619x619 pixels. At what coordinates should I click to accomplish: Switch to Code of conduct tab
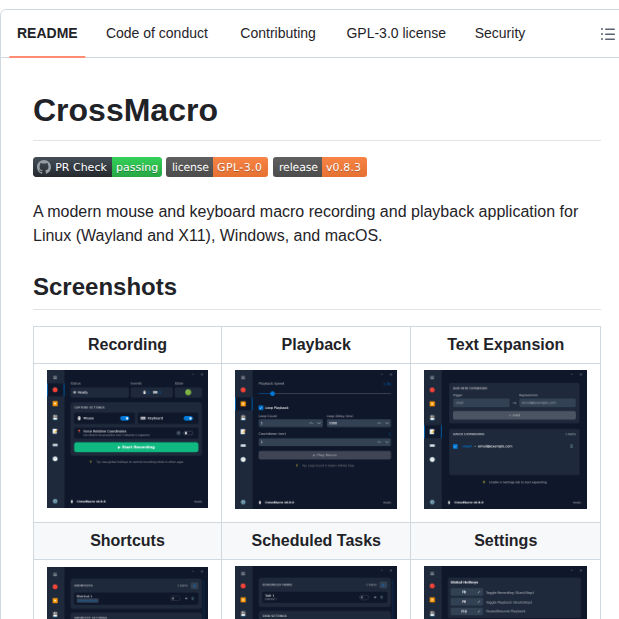(157, 34)
